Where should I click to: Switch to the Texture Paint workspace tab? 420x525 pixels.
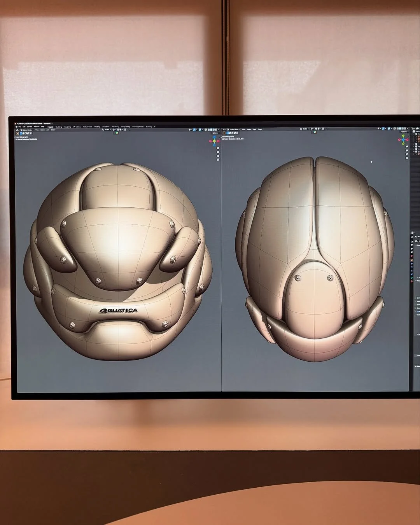pyautogui.click(x=87, y=127)
